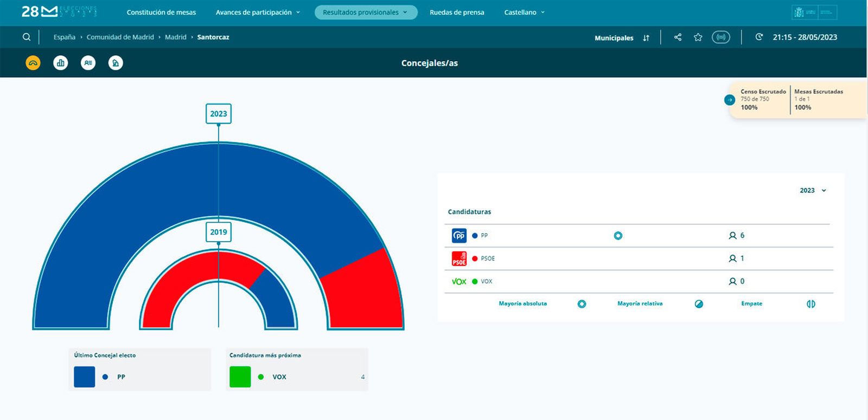The width and height of the screenshot is (868, 420).
Task: Open the Castellano language dropdown
Action: tap(525, 12)
